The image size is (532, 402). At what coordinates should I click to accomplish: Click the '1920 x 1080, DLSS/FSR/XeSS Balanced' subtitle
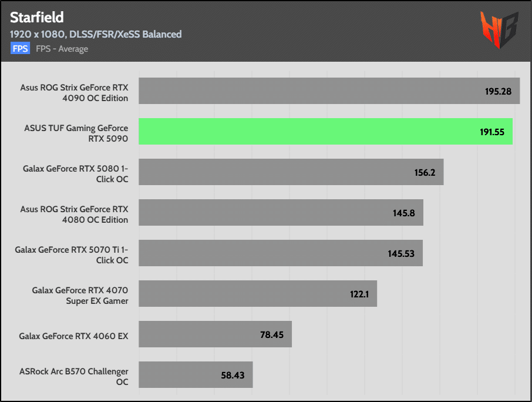coord(96,34)
